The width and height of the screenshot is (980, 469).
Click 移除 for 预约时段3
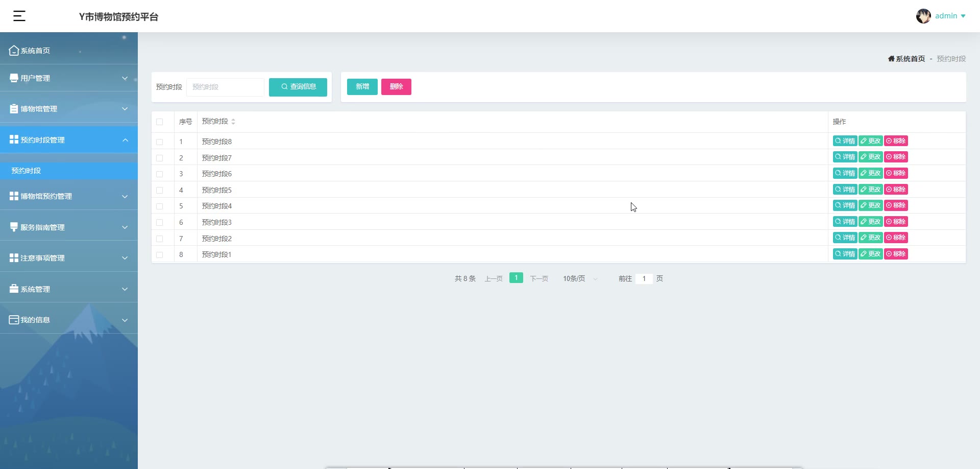click(x=896, y=222)
